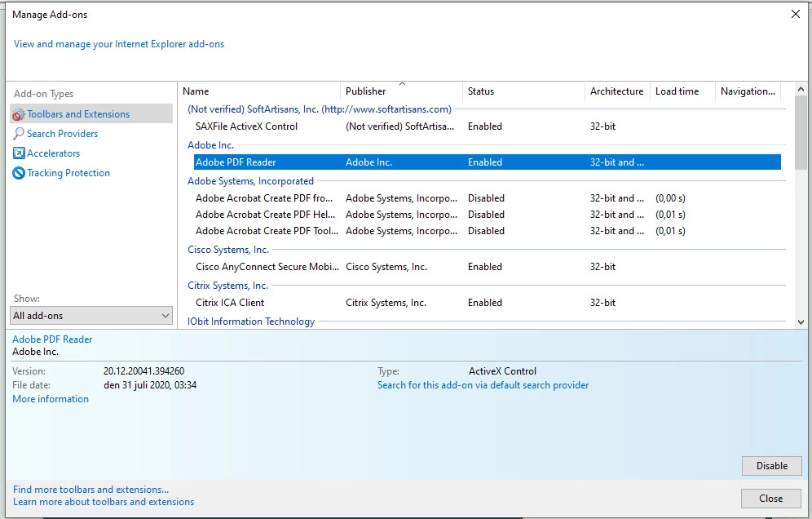This screenshot has height=519, width=812.
Task: Click the Disable button
Action: 771,466
